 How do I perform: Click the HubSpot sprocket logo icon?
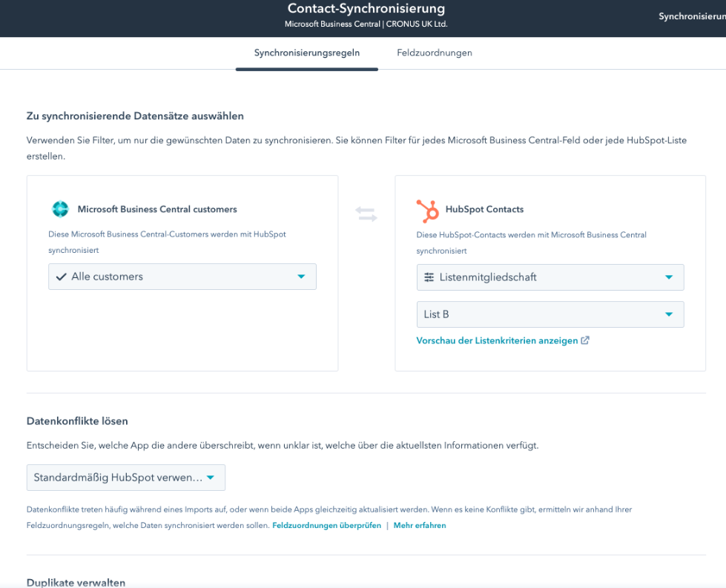427,211
